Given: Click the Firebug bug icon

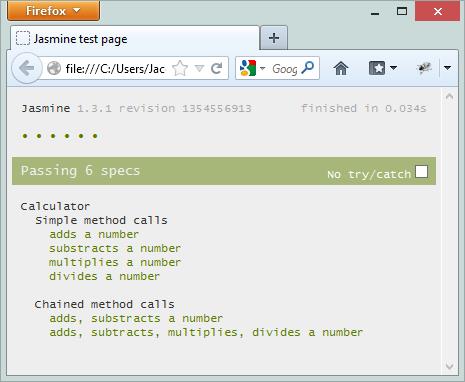Looking at the screenshot, I should 424,68.
